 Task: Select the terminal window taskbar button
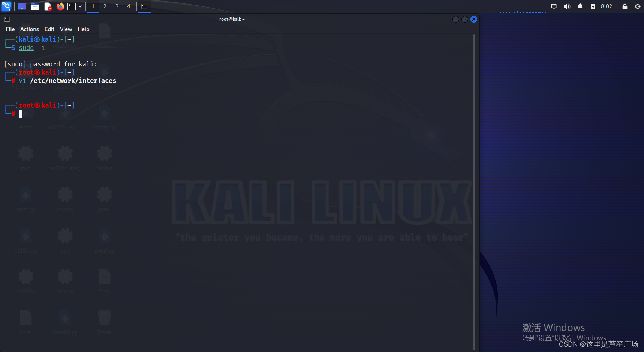coord(144,6)
